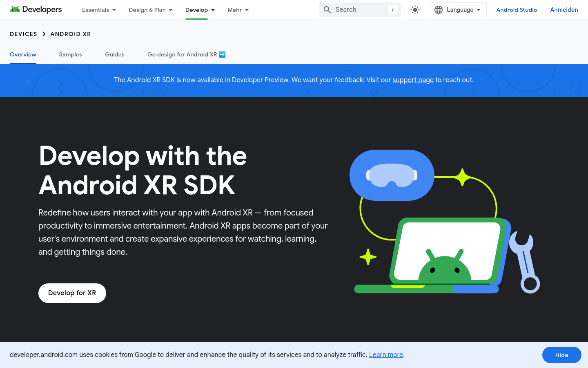The image size is (588, 368).
Task: Click the ANDROID XR breadcrumb
Action: click(x=71, y=34)
